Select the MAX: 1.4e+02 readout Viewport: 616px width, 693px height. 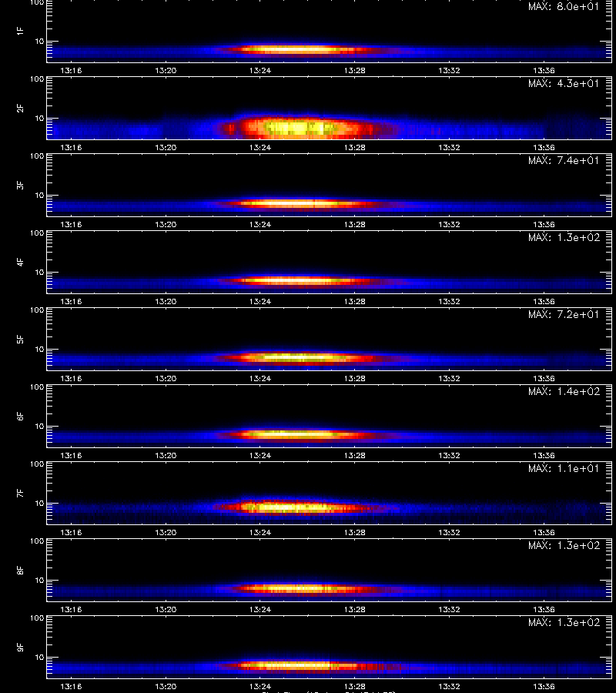click(x=564, y=391)
